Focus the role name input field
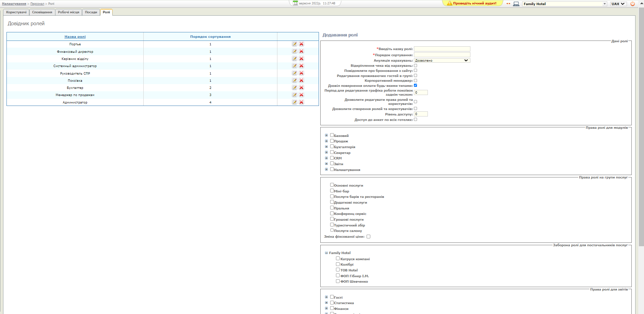 [442, 49]
